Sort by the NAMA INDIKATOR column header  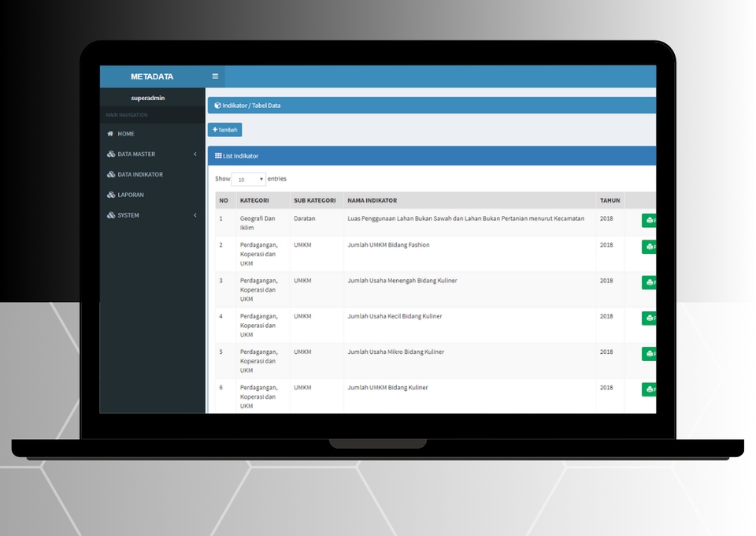coord(372,200)
